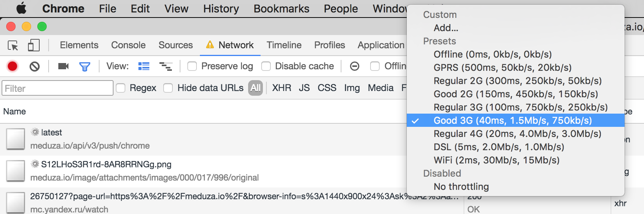
Task: Open the Chrome application menu
Action: [x=63, y=9]
